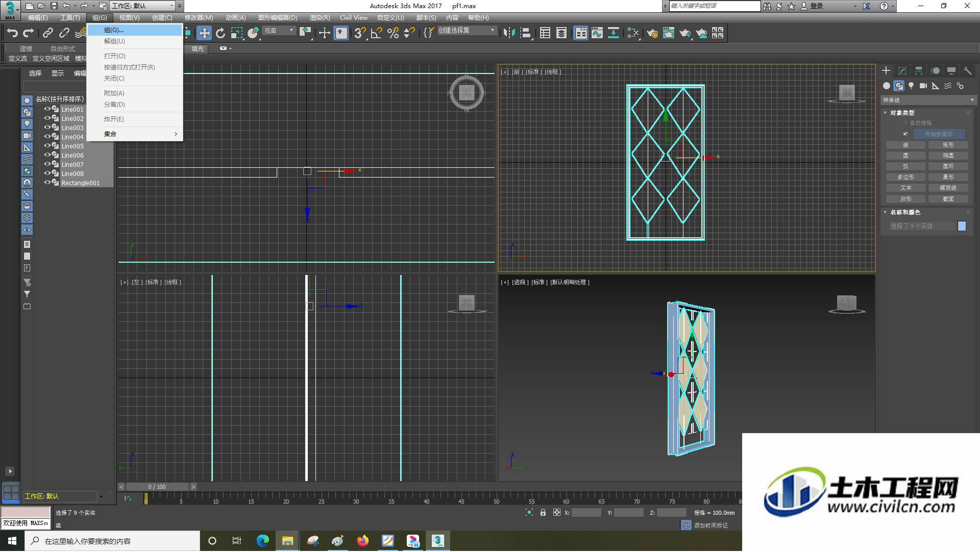Activate the Select and Scale tool
The image size is (980, 552).
click(237, 33)
